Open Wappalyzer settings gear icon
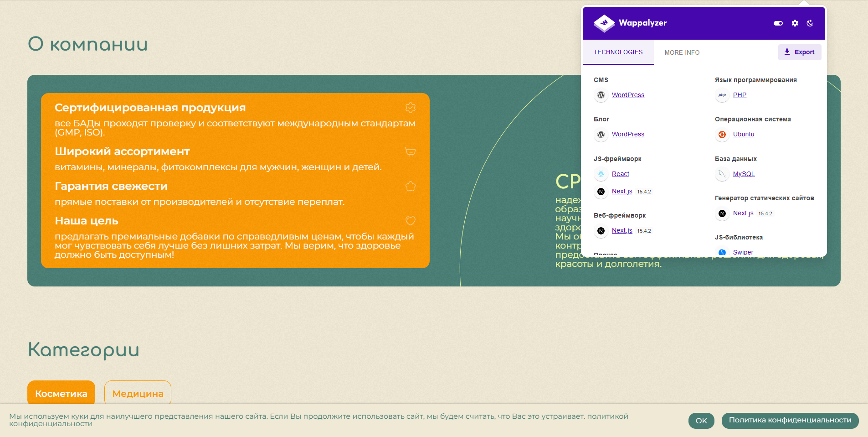 point(795,23)
